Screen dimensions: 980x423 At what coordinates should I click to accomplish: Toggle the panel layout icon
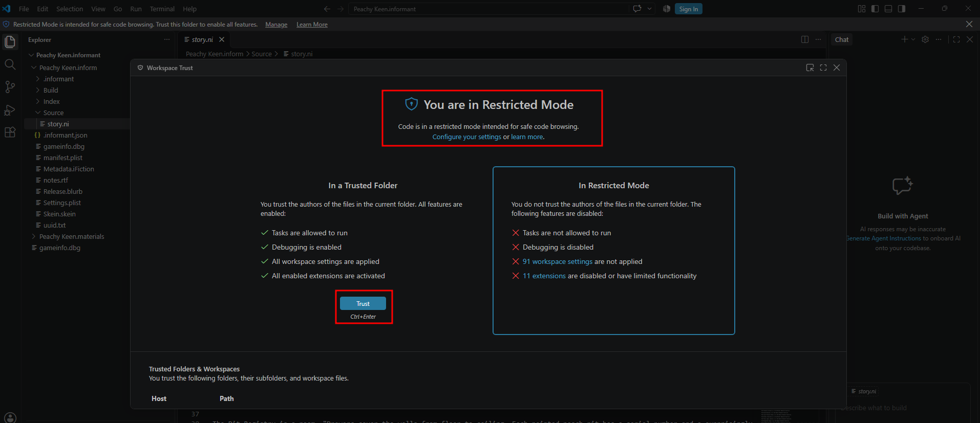[888, 9]
